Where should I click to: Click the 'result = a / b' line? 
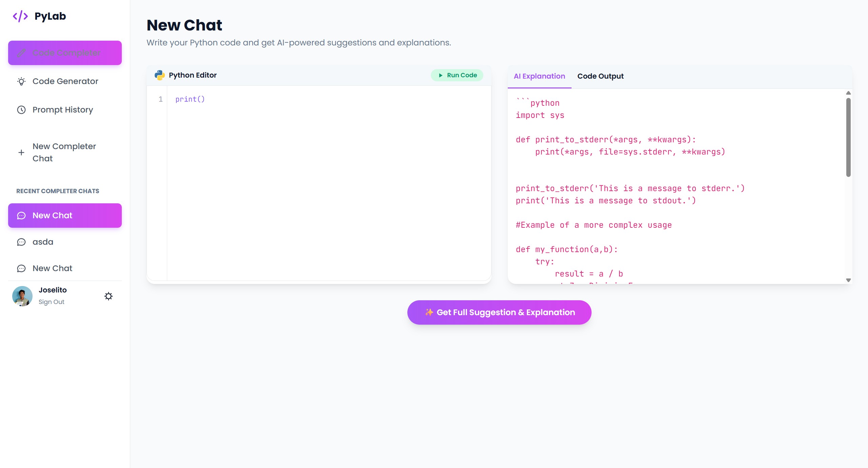(x=589, y=274)
